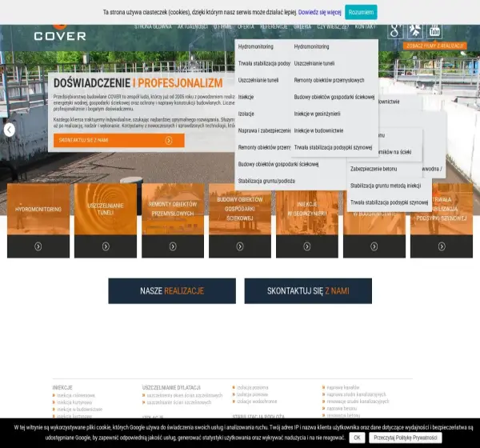Click orange SKONTAKTUJ SIĘ Z NAMI slider button
The height and width of the screenshot is (448, 480).
(118, 140)
